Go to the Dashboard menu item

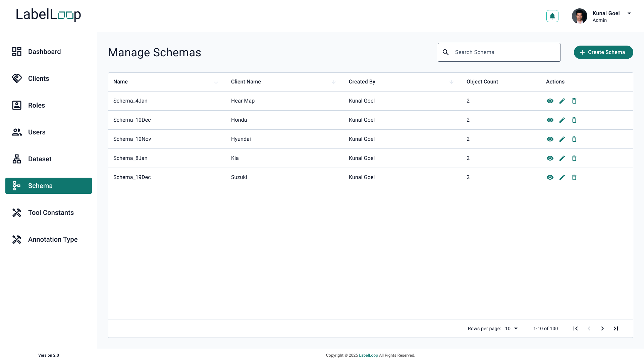pyautogui.click(x=49, y=52)
